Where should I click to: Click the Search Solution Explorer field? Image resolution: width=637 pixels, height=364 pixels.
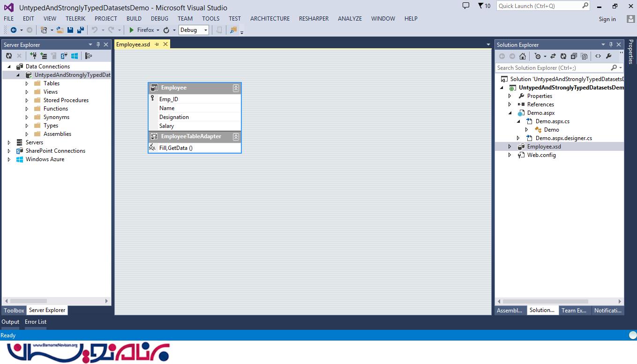(559, 68)
